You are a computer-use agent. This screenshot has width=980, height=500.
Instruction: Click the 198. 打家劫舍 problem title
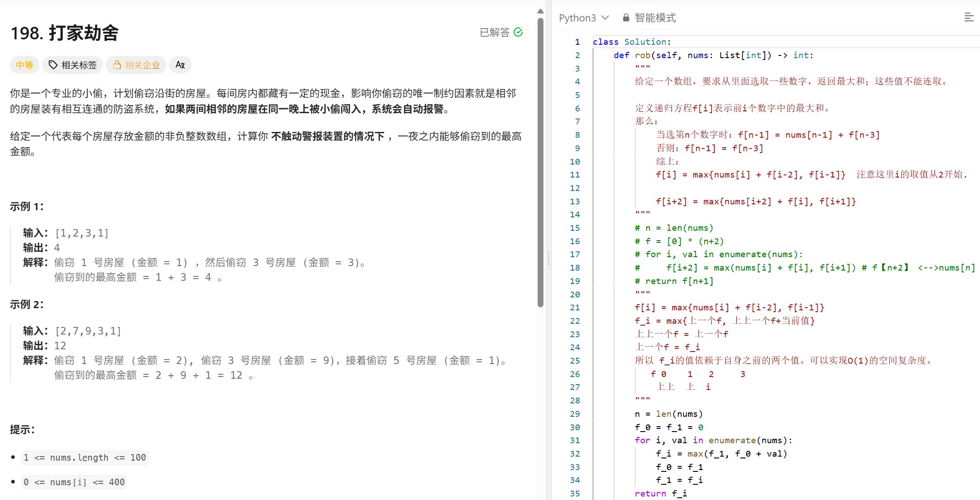click(64, 33)
